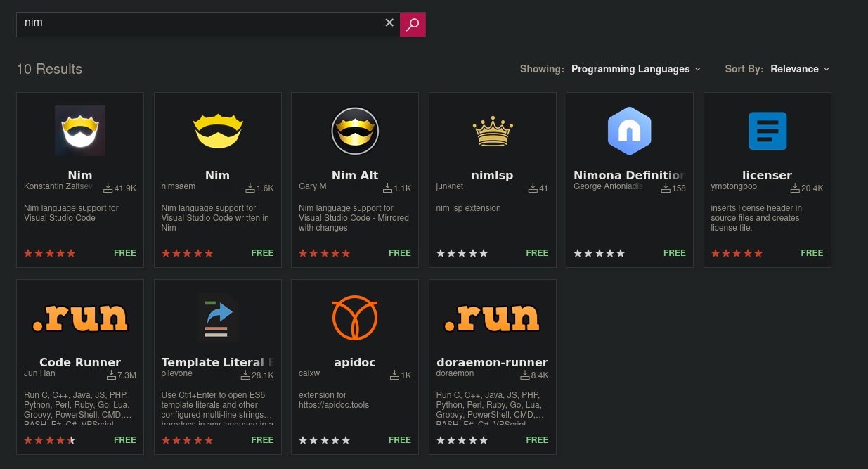This screenshot has height=469, width=868.
Task: Open the Code Runner extension title
Action: pos(80,362)
